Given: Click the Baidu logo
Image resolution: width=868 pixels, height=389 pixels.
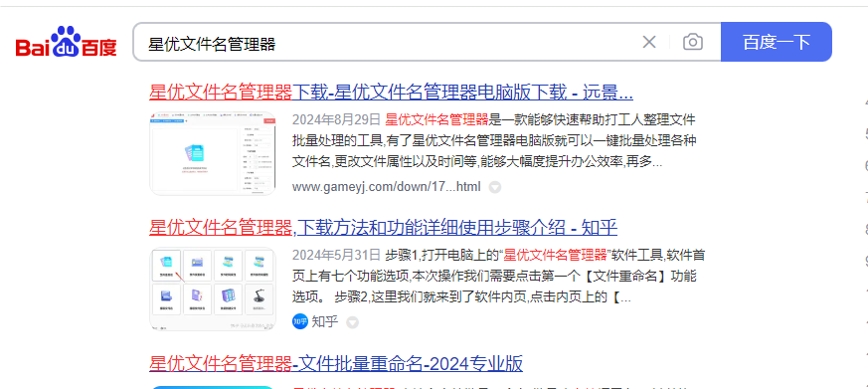Looking at the screenshot, I should [x=67, y=42].
